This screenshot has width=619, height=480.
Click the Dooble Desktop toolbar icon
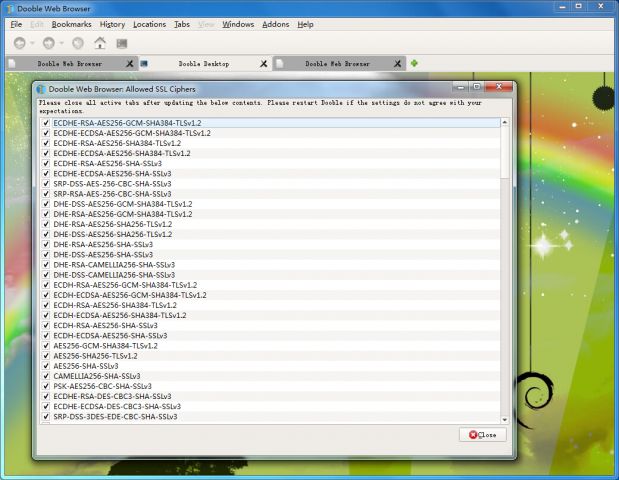tap(121, 43)
